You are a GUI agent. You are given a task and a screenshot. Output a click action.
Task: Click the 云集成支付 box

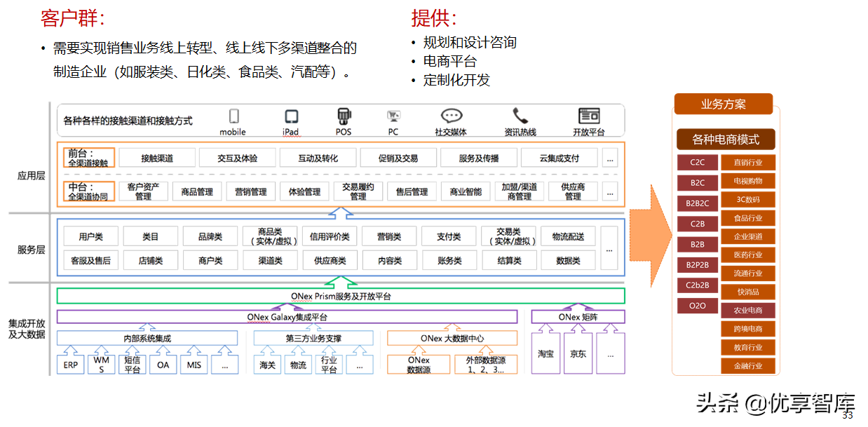coord(560,158)
